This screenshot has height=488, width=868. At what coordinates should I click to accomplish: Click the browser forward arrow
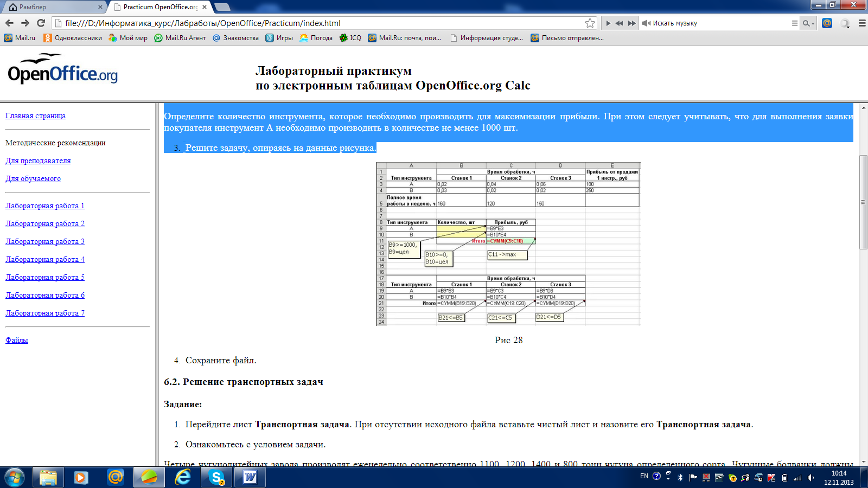pos(25,23)
